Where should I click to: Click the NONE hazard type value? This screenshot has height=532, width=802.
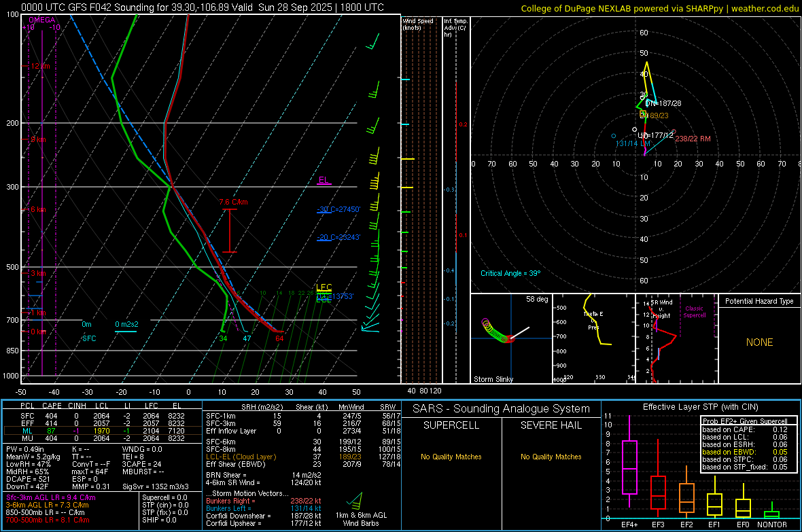[759, 342]
